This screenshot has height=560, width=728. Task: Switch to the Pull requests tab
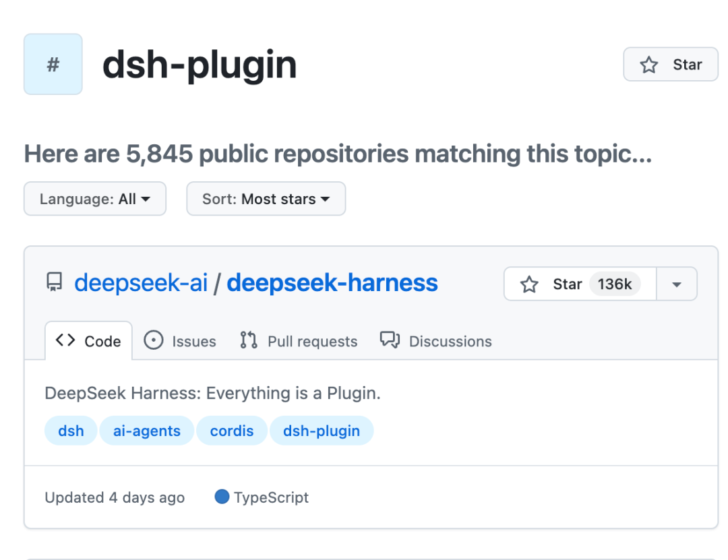tap(299, 341)
